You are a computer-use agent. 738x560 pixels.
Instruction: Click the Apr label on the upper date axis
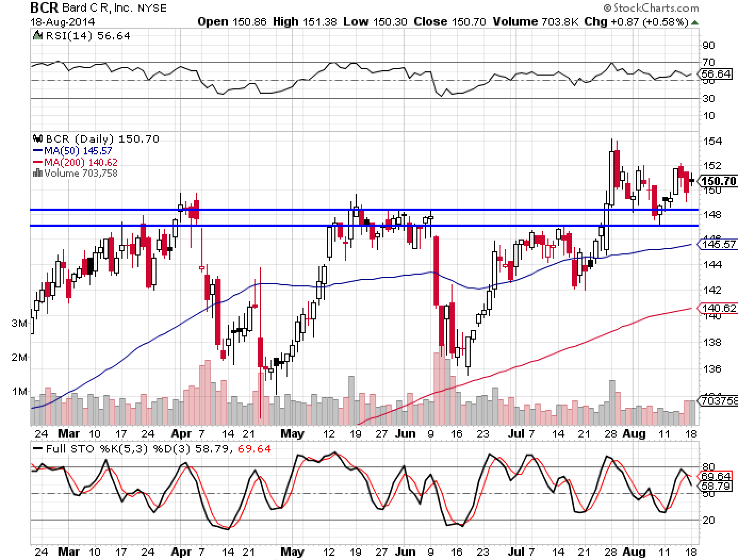[x=182, y=433]
